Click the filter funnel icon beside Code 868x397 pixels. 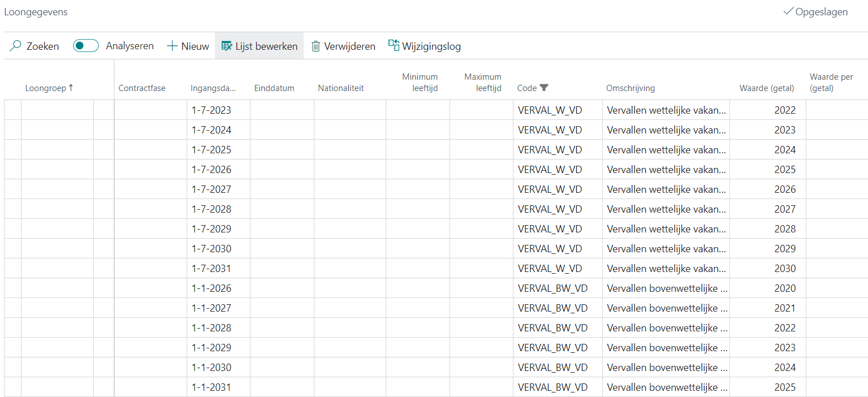coord(544,88)
